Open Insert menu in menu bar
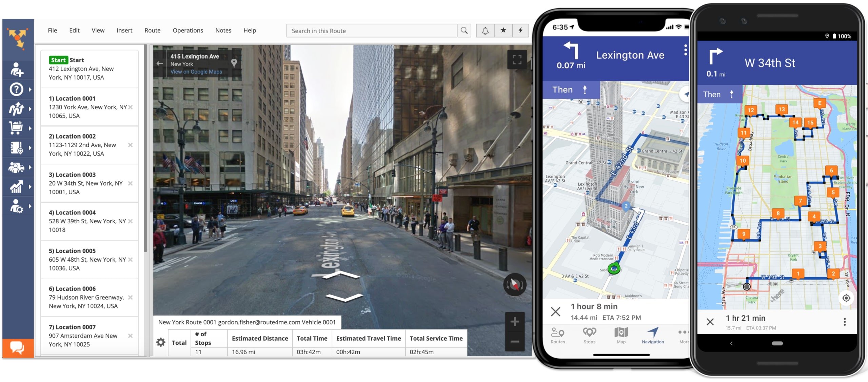The width and height of the screenshot is (868, 382). coord(123,30)
